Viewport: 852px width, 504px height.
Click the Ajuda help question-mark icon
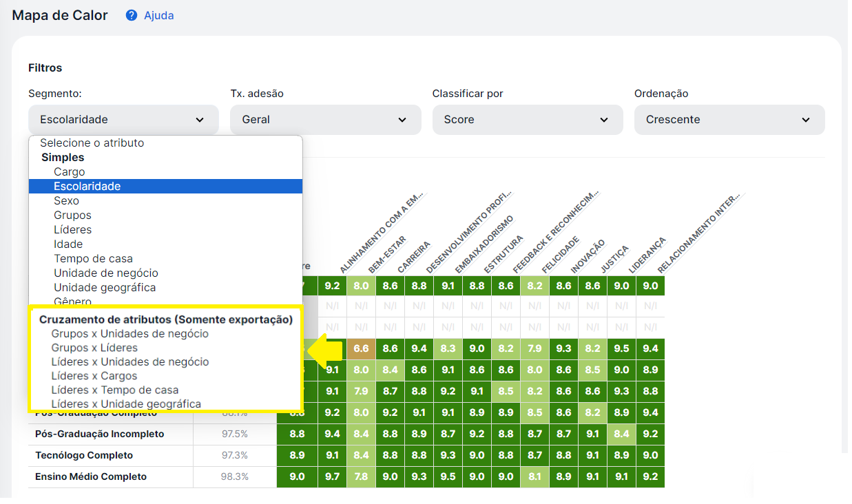(x=132, y=15)
